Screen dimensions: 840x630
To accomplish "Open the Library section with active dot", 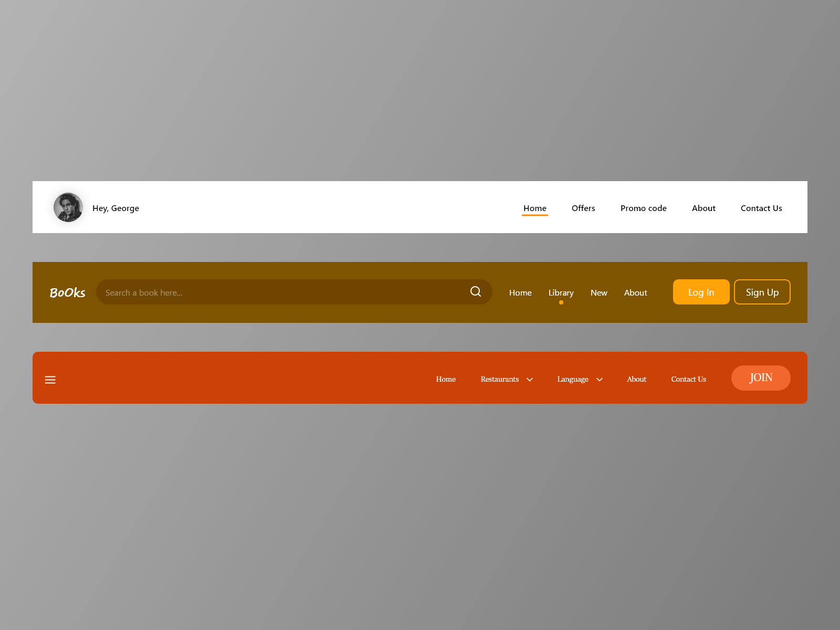I will [561, 292].
